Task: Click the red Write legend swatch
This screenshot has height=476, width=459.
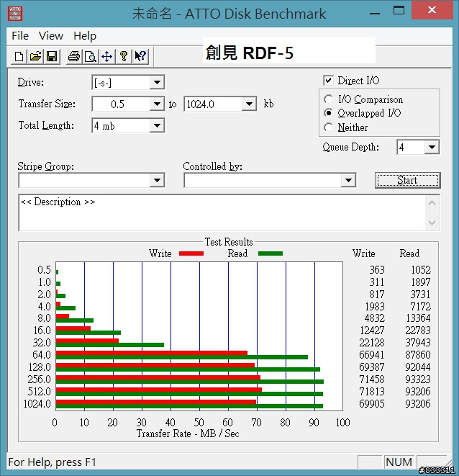Action: (191, 253)
